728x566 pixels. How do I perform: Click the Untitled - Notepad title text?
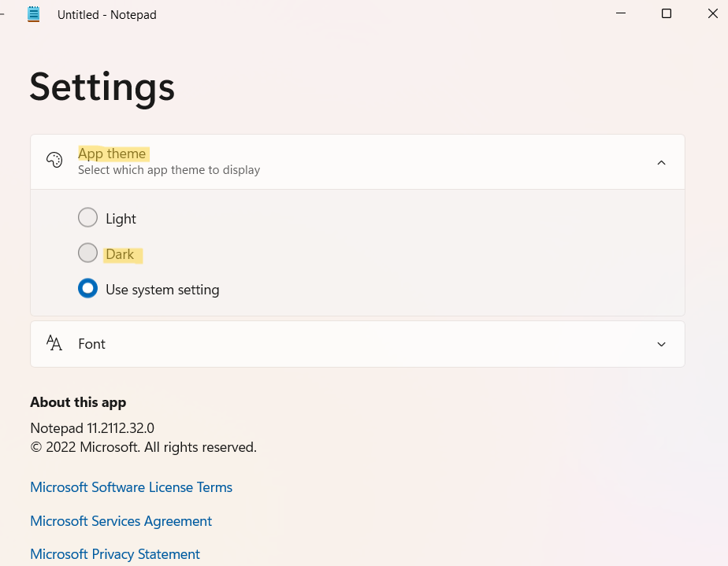tap(106, 15)
